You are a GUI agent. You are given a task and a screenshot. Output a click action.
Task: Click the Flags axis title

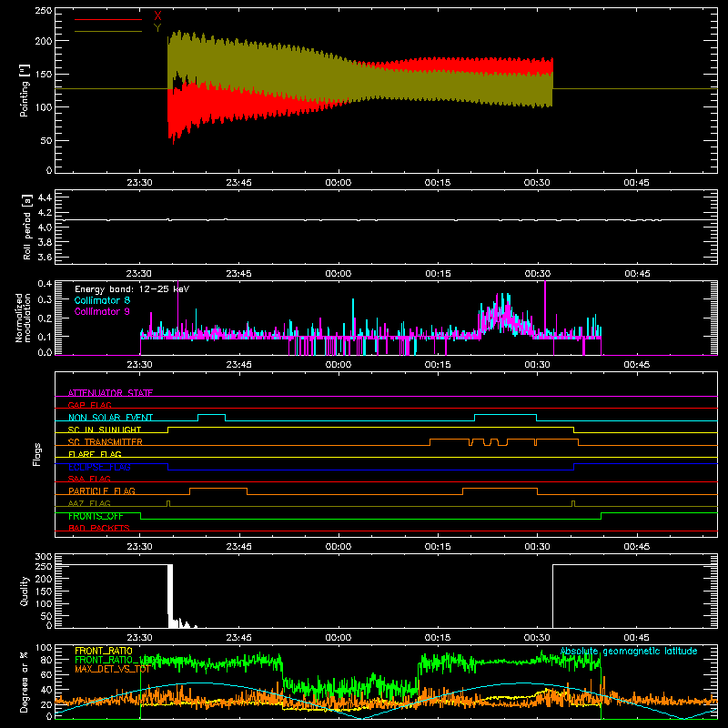(37, 454)
